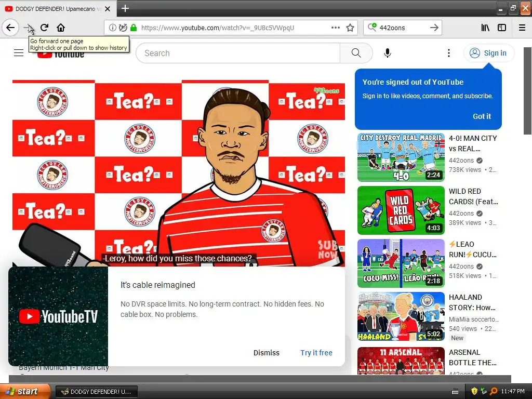
Task: Open page actions three-dot menu in address bar
Action: [336, 28]
